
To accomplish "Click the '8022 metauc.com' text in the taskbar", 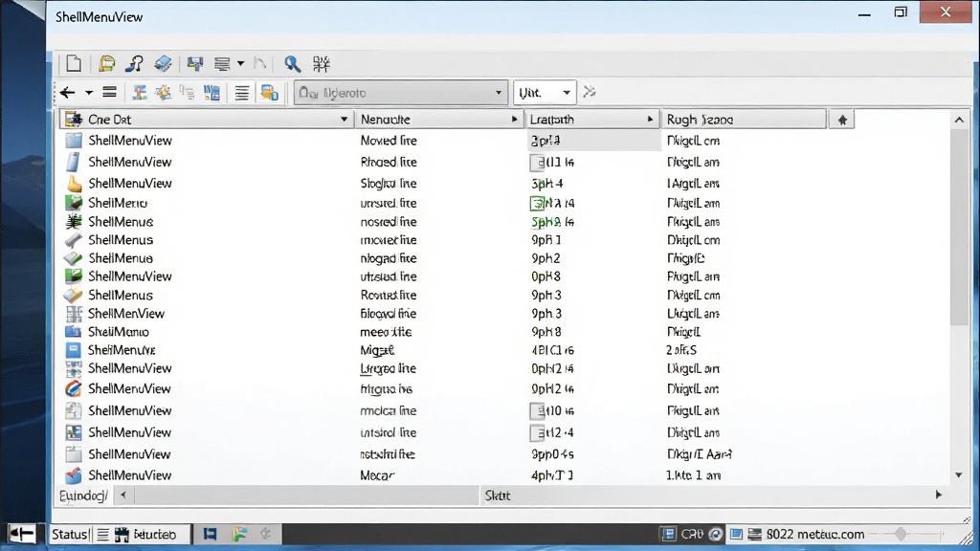I will coord(815,534).
